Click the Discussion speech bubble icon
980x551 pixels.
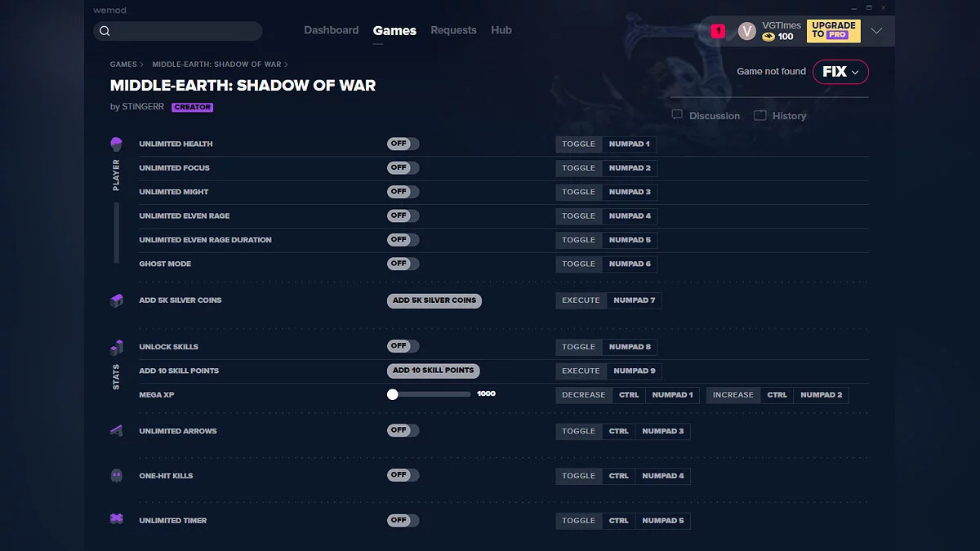pos(677,115)
